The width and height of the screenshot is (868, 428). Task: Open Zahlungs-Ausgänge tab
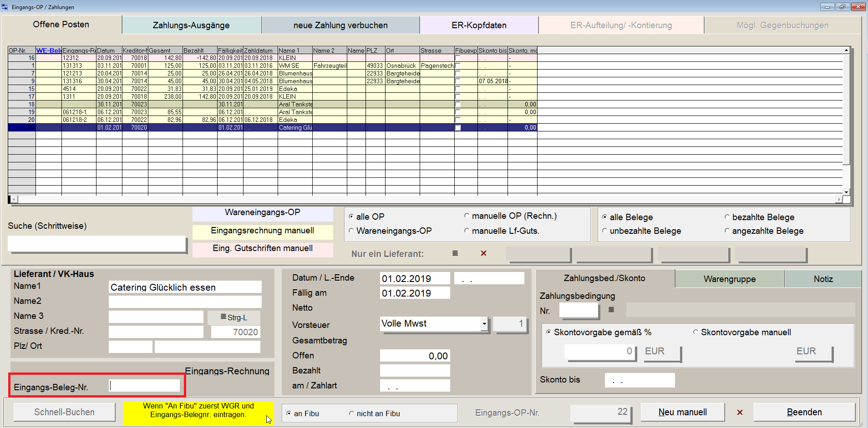191,25
